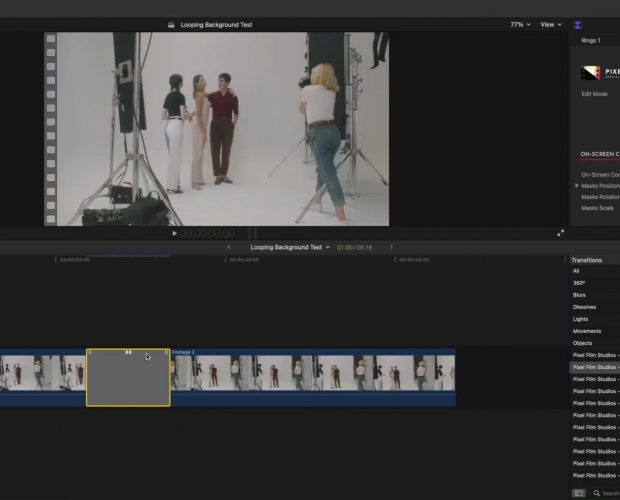Click the On-Screen Controls parameter row
620x500 pixels.
coord(600,174)
